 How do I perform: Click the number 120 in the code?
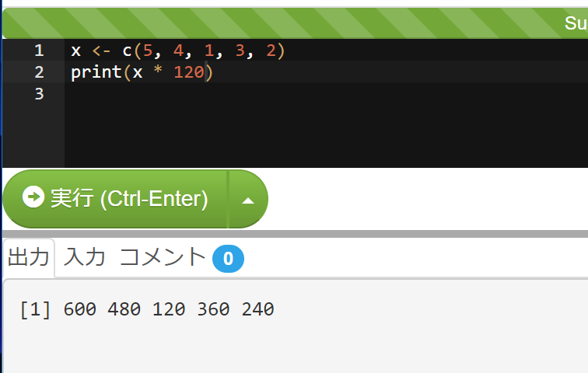(x=189, y=72)
